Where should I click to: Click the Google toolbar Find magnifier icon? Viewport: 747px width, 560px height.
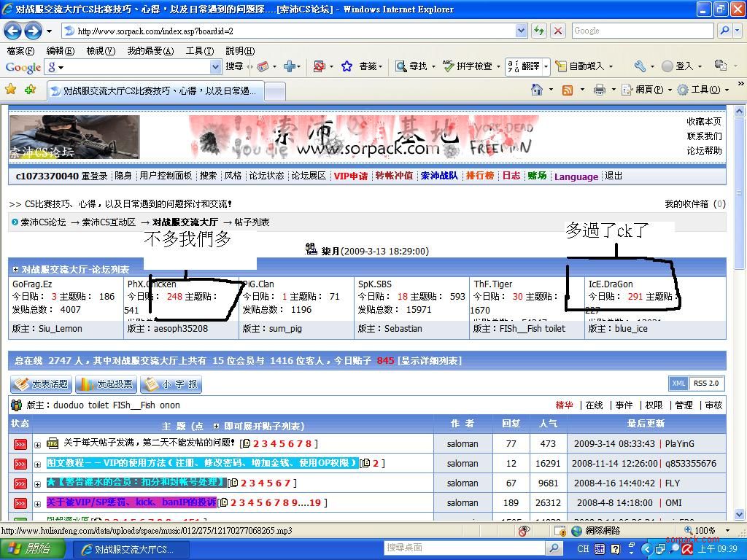[400, 66]
